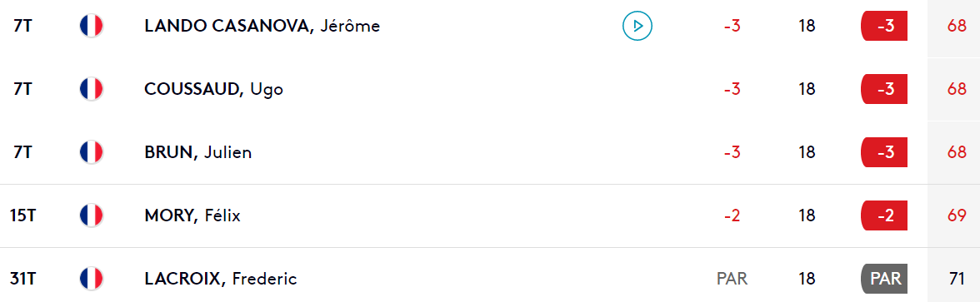
Task: Select the red -2 badge for Mory
Action: point(883,216)
